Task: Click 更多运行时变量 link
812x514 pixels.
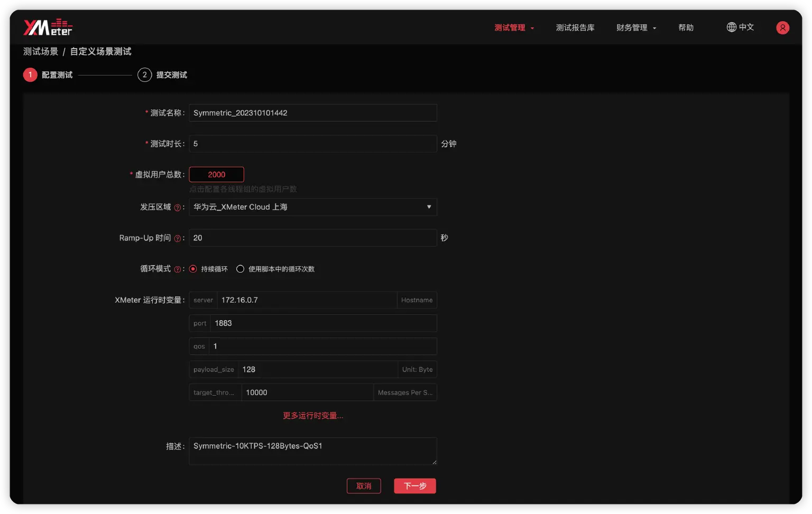Action: (x=313, y=416)
